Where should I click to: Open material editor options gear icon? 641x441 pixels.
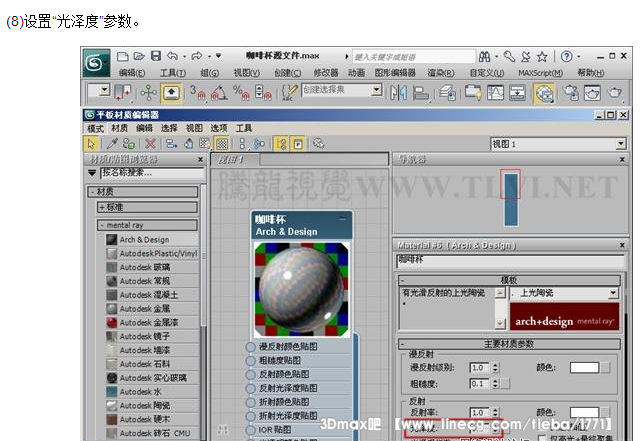318,143
